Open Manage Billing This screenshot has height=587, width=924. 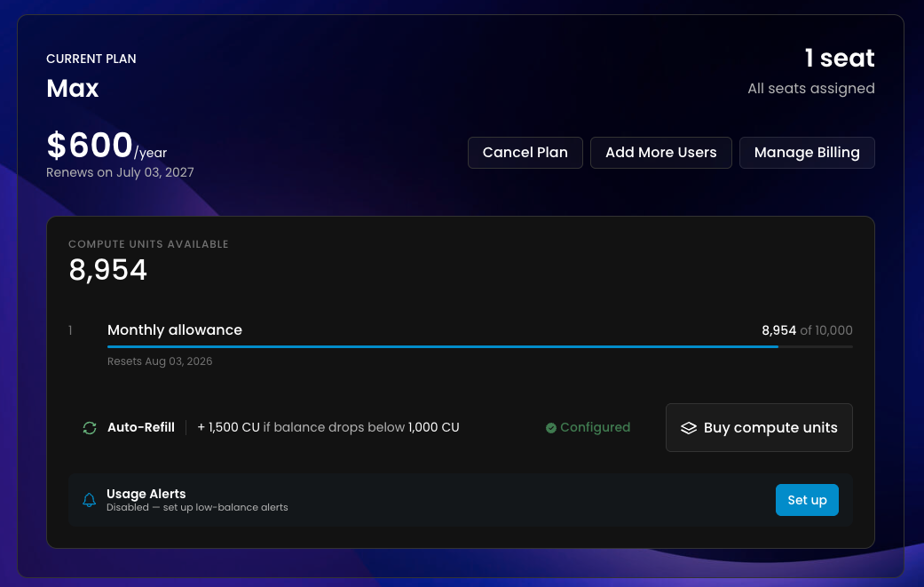tap(807, 153)
